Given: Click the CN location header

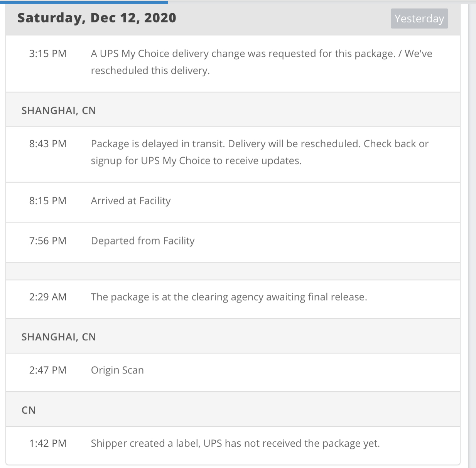Looking at the screenshot, I should [29, 410].
